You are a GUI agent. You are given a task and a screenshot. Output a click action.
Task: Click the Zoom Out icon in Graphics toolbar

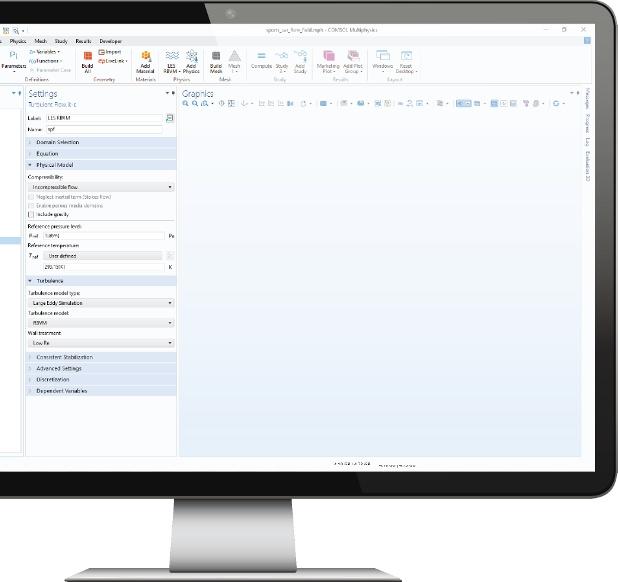pos(195,104)
